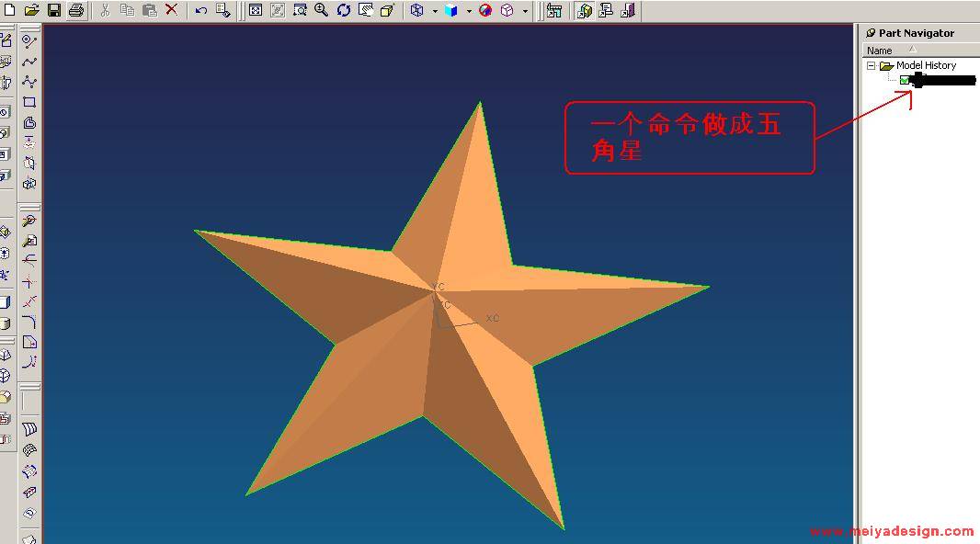The image size is (980, 544).
Task: Click the Part Navigator panel title
Action: [916, 33]
